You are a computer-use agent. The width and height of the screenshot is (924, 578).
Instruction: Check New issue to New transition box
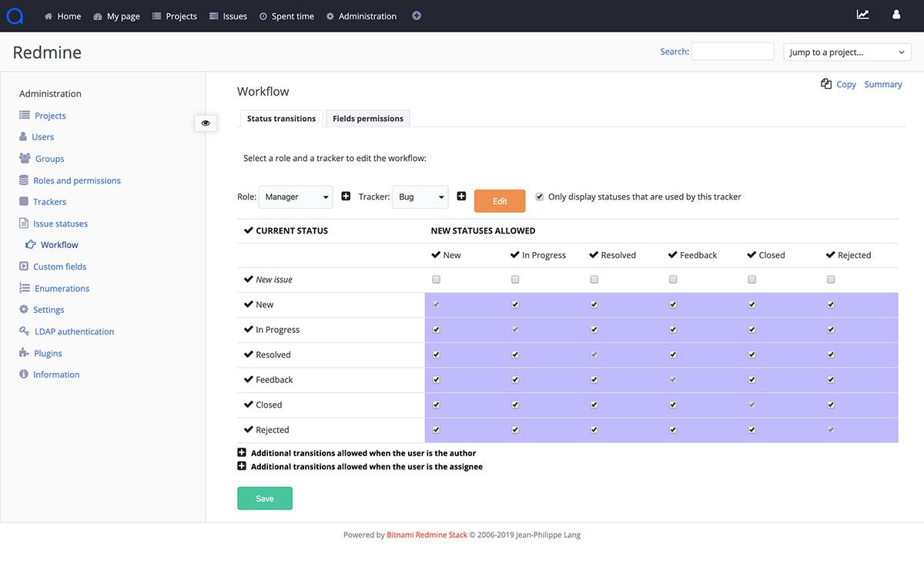tap(437, 280)
